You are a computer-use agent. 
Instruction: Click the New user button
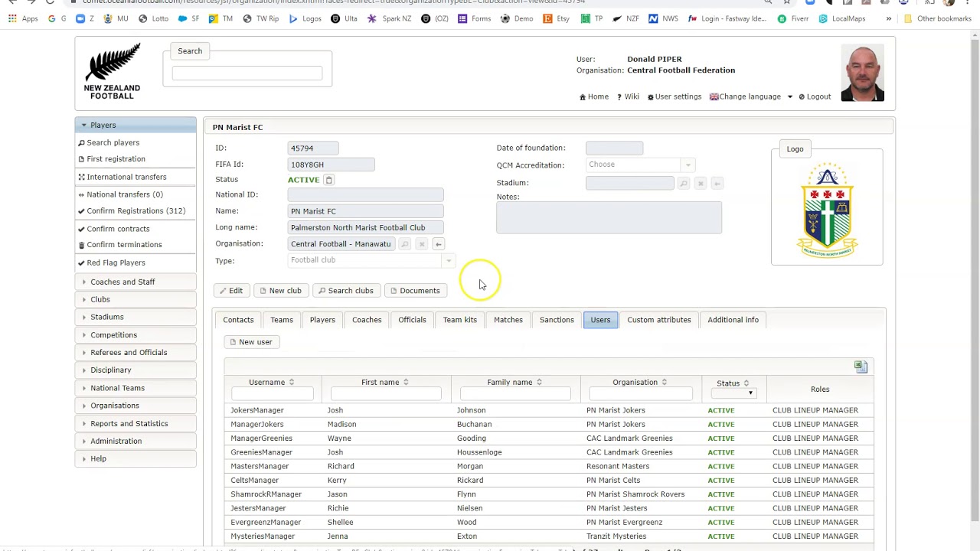[x=251, y=342]
